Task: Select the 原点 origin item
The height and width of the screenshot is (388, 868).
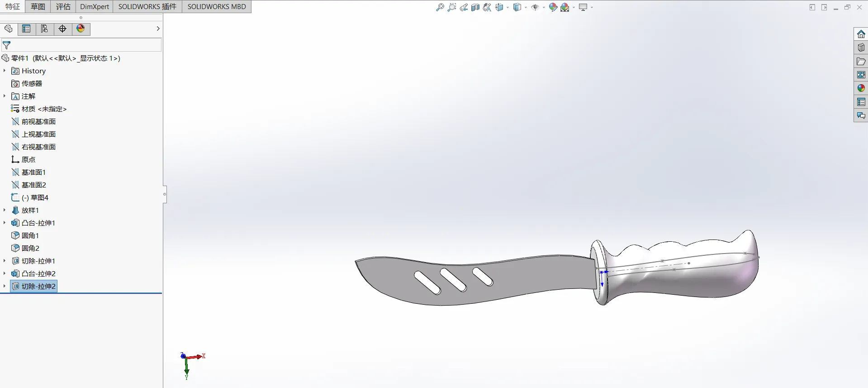Action: point(23,159)
